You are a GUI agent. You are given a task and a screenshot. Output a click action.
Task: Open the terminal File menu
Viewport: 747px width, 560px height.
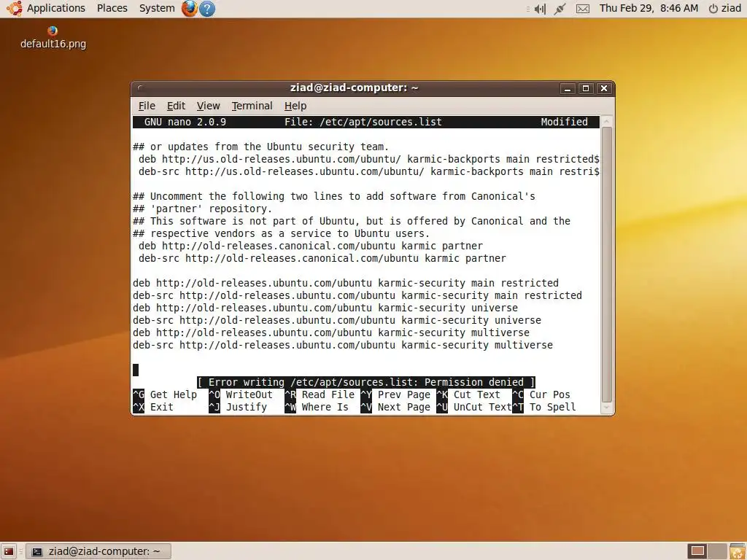tap(147, 106)
